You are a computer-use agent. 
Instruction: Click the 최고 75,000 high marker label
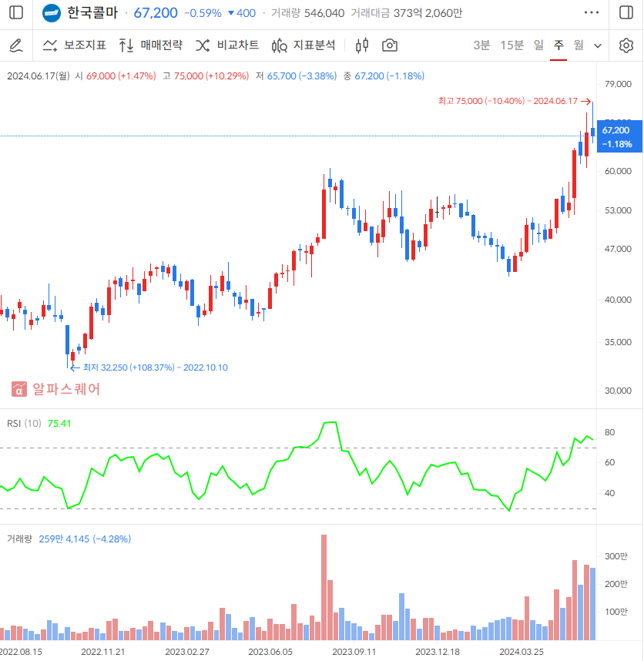click(x=508, y=101)
